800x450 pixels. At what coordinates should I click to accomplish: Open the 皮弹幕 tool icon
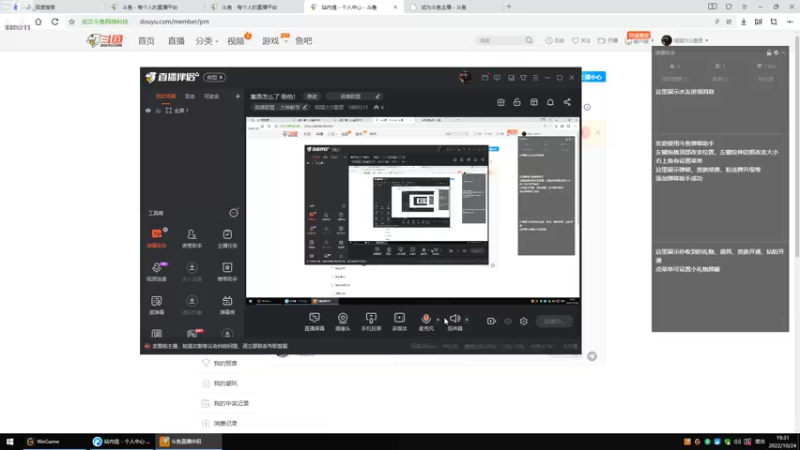tap(157, 305)
